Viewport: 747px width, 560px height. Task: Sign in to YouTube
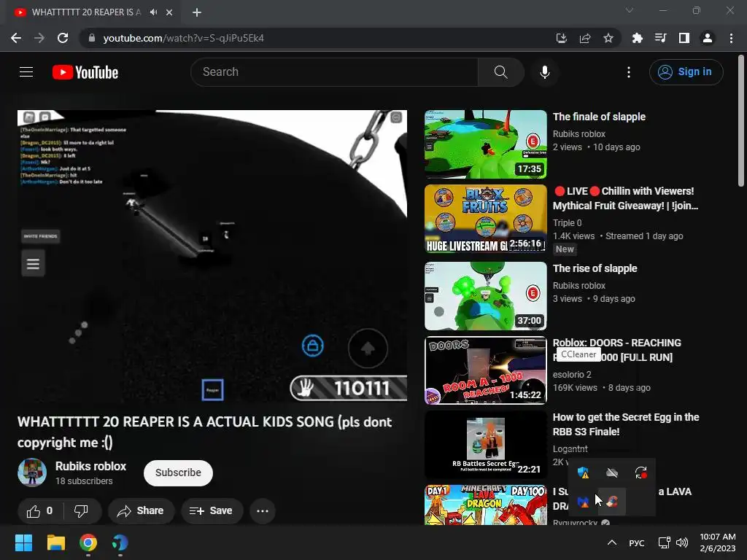[x=686, y=72]
